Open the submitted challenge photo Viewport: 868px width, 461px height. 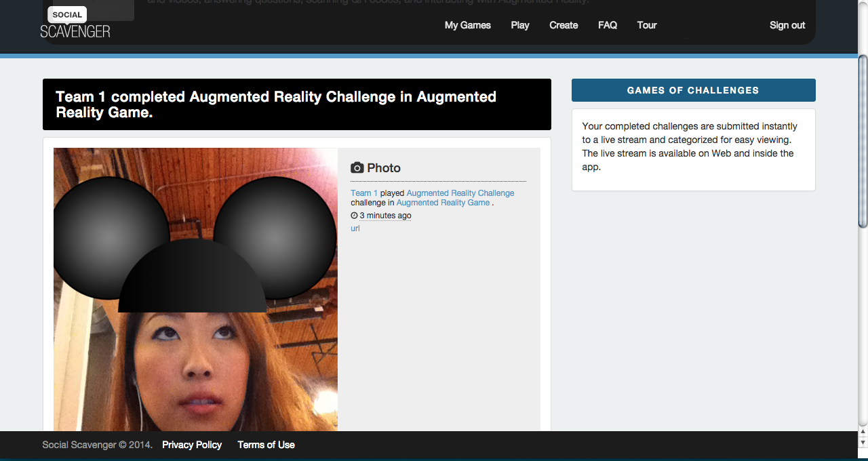[195, 289]
